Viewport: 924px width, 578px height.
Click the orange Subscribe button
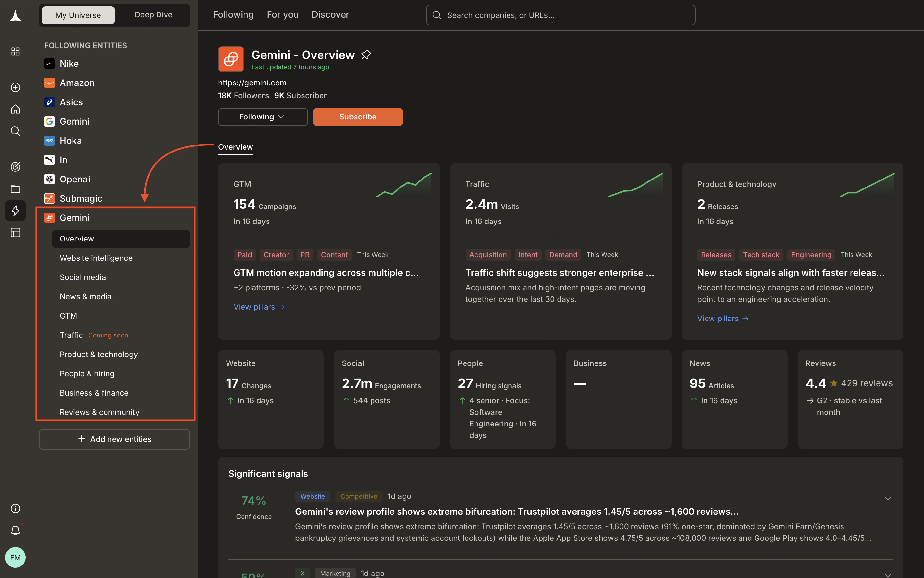coord(358,117)
